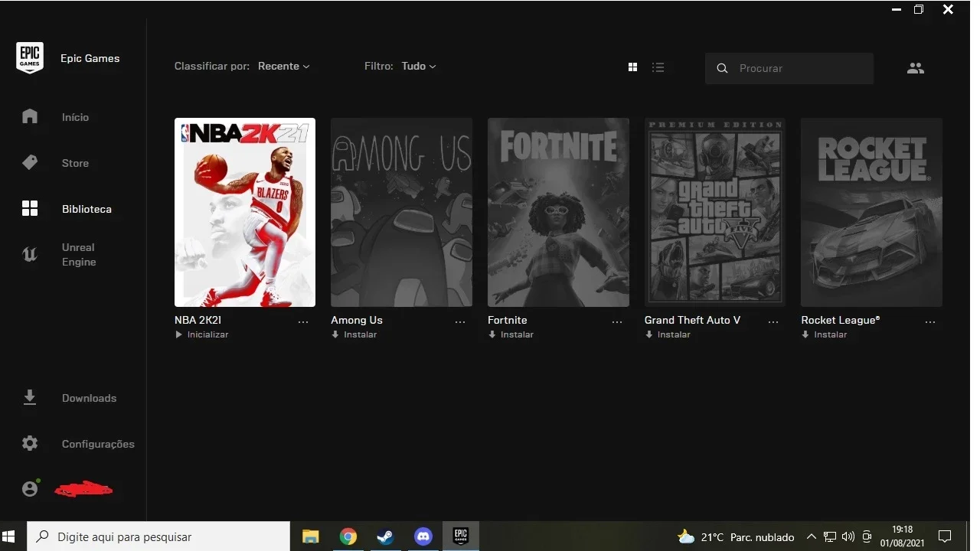Switch to grid view icon
Image resolution: width=980 pixels, height=551 pixels.
pyautogui.click(x=632, y=67)
